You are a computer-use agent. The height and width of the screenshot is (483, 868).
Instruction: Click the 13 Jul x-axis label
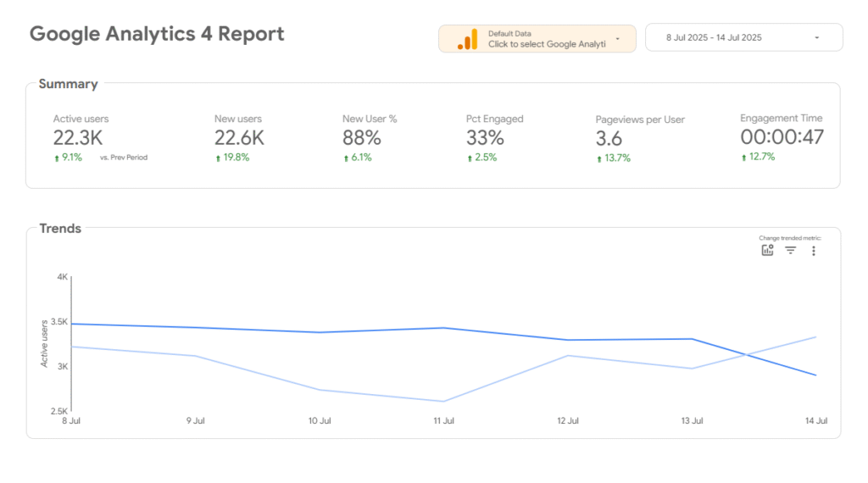point(692,421)
